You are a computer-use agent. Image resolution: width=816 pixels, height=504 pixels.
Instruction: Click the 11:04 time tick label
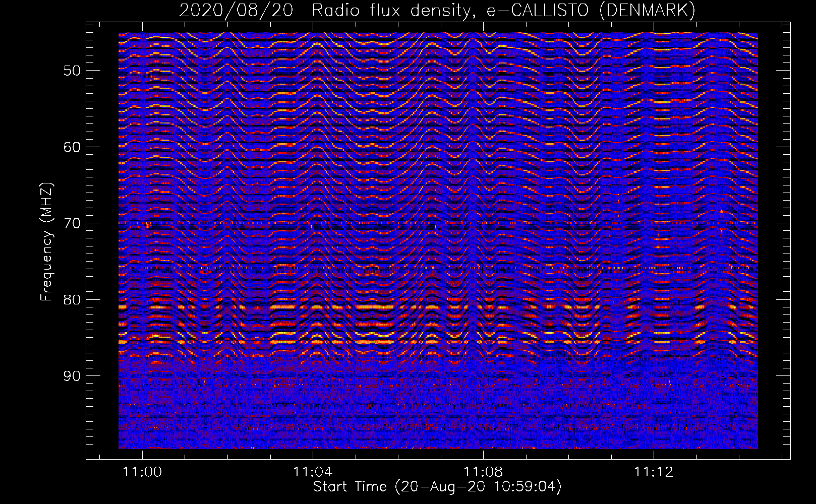[x=313, y=472]
